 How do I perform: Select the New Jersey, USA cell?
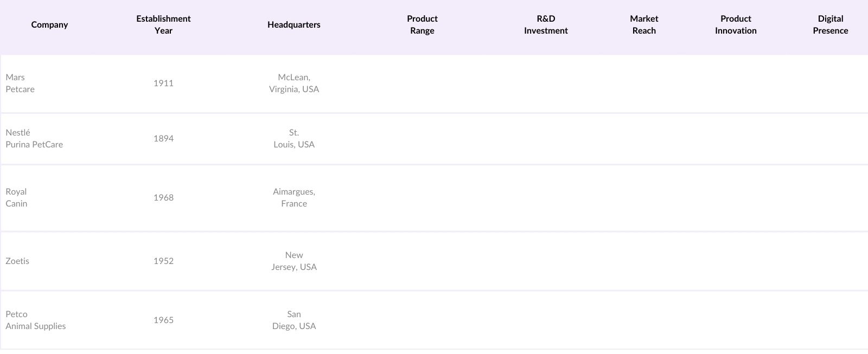pyautogui.click(x=294, y=261)
